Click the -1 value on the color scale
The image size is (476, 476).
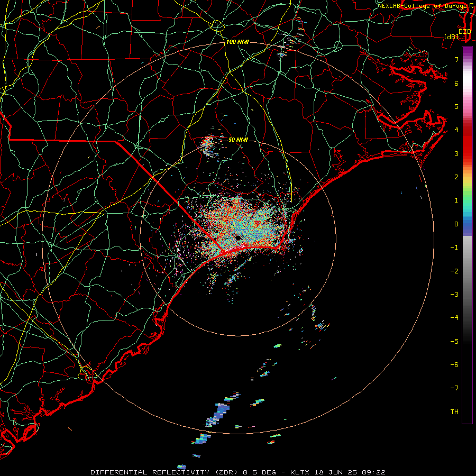pos(454,248)
